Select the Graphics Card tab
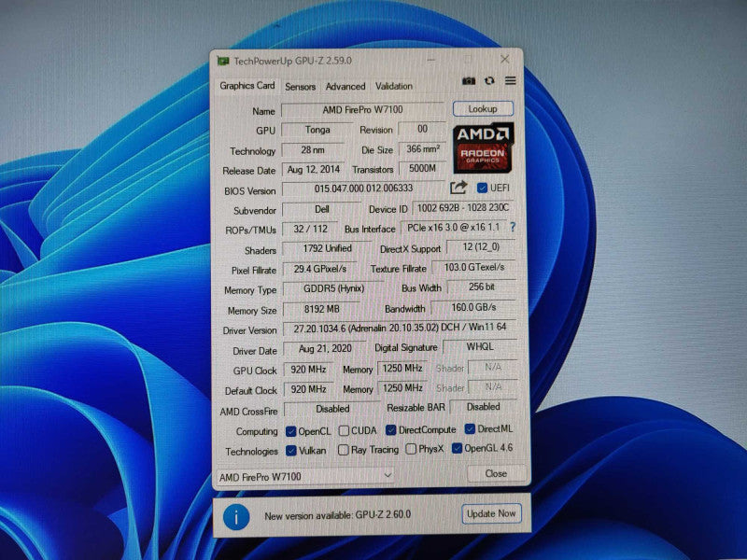Screen dimensions: 747x560 click(247, 86)
